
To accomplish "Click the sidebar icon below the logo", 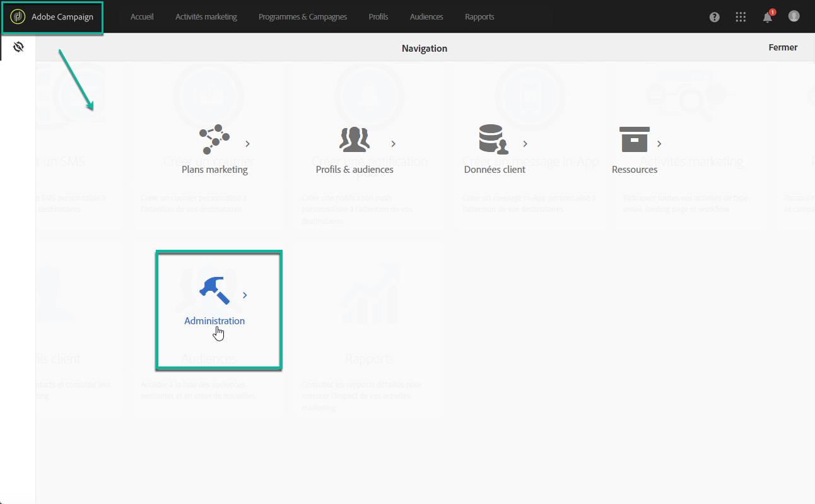I will [x=18, y=47].
